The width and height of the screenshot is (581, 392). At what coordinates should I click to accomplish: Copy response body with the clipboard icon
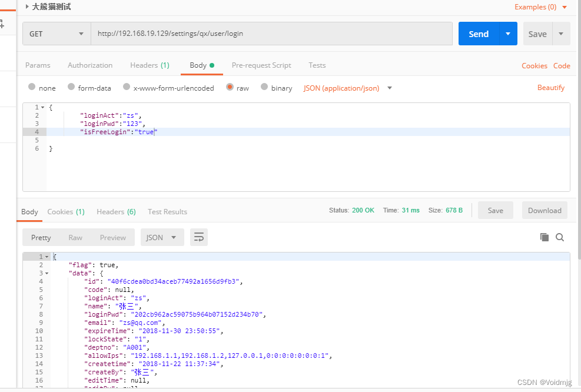click(x=545, y=237)
